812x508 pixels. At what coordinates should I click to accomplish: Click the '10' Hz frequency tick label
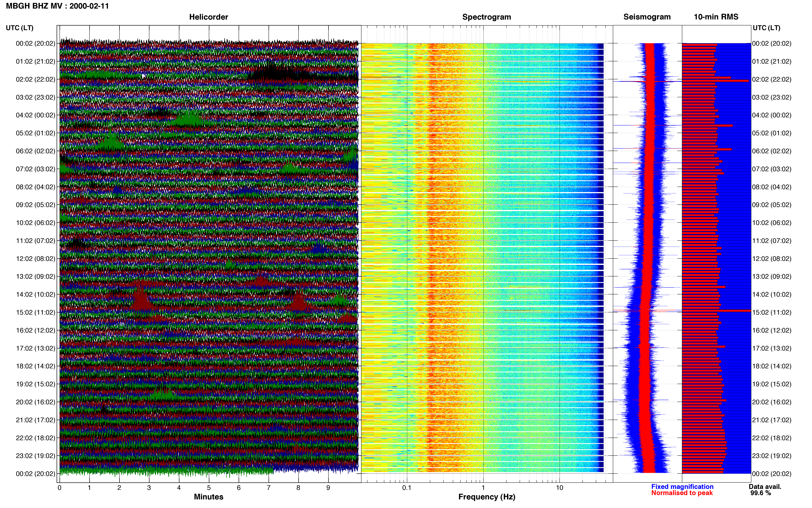(559, 488)
